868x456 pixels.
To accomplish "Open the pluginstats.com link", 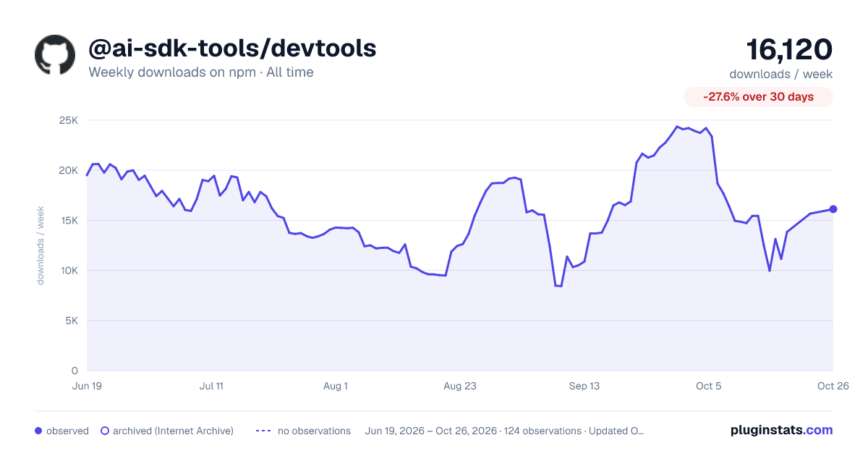I will coord(782,430).
